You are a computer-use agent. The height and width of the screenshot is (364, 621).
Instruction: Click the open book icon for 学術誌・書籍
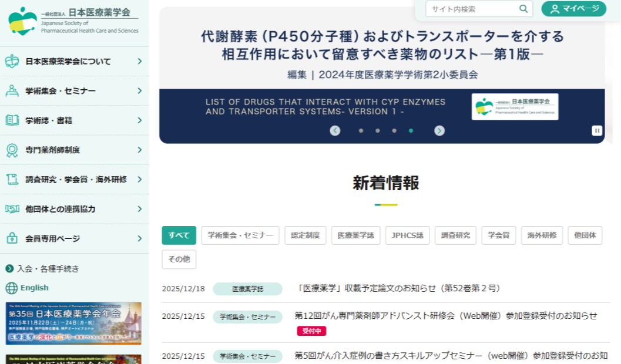pos(12,120)
